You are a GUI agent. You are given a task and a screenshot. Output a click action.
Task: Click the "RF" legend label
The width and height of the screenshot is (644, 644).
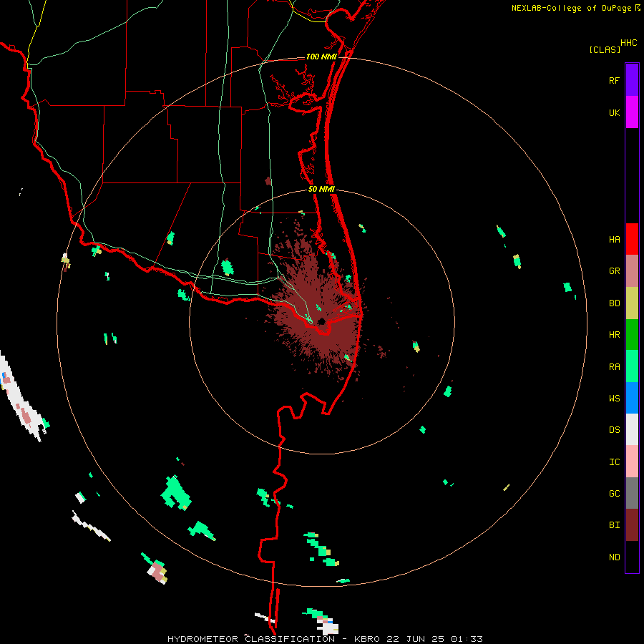[x=614, y=80]
